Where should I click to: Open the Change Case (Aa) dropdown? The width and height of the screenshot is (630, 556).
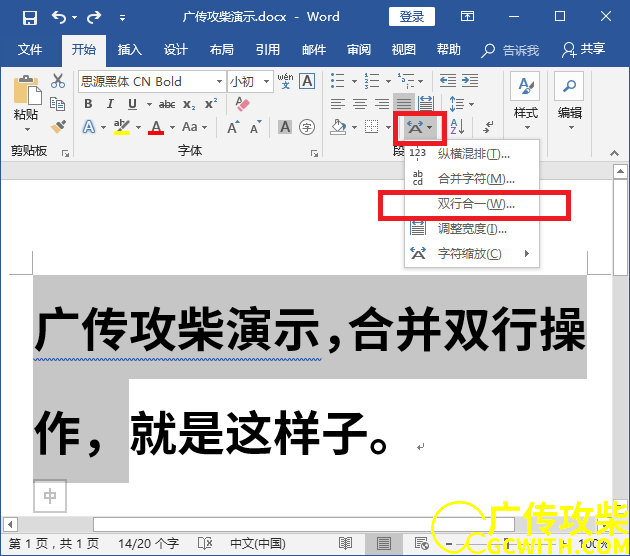click(194, 127)
